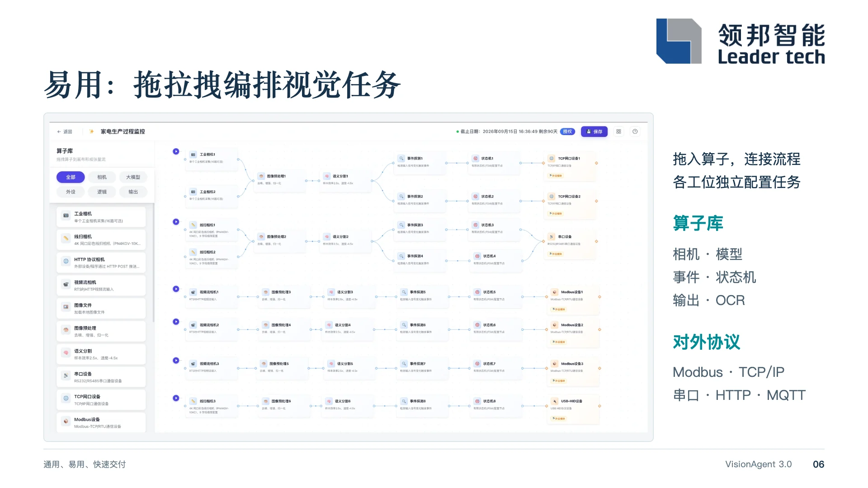Select the 相机 filter tab
The image size is (868, 488).
tap(102, 177)
